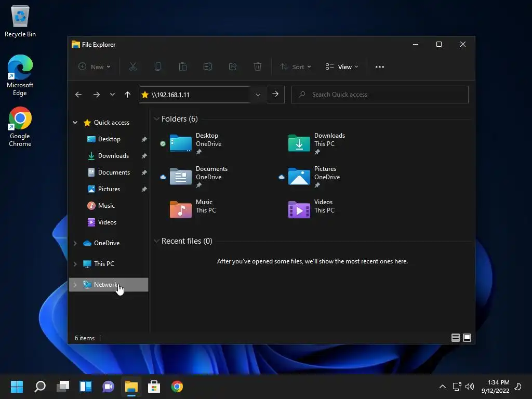
Task: Open the Desktop OneDrive folder icon
Action: click(x=180, y=143)
